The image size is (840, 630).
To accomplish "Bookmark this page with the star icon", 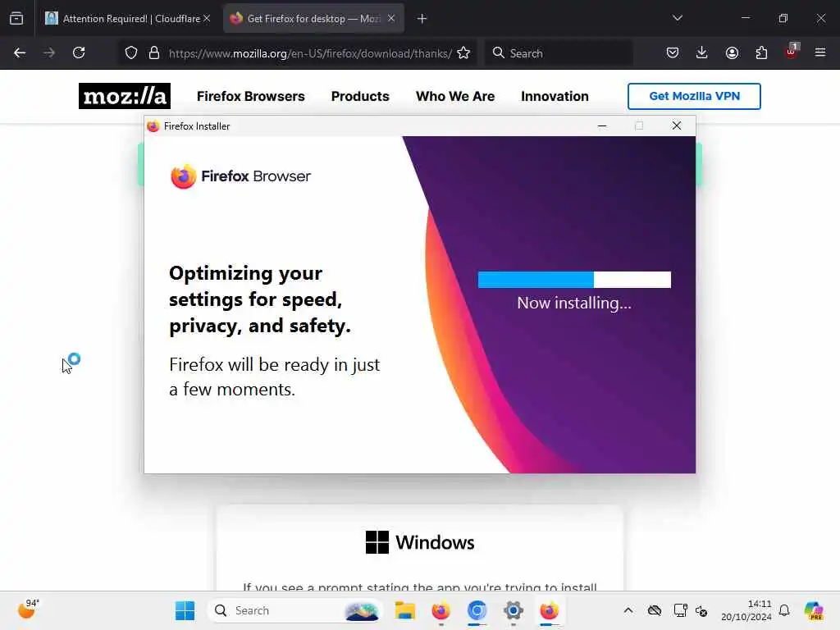I will click(x=464, y=53).
